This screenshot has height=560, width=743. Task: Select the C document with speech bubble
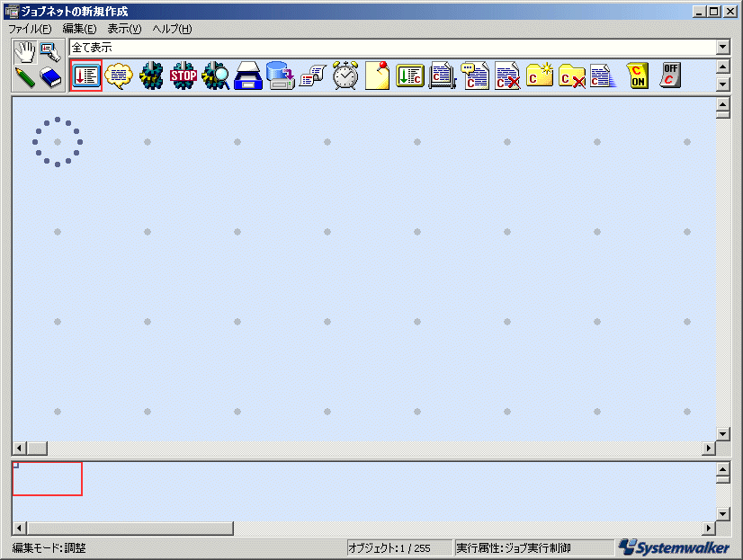point(475,76)
